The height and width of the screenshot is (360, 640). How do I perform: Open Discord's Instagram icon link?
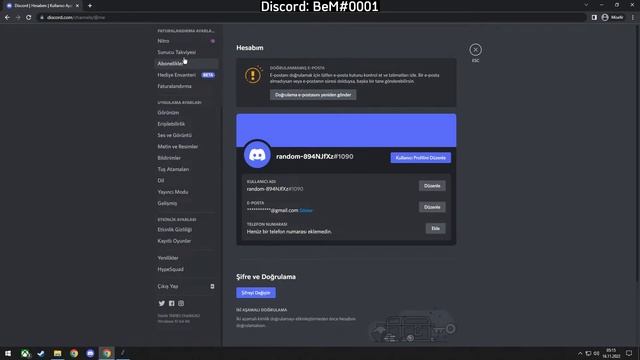pyautogui.click(x=181, y=303)
